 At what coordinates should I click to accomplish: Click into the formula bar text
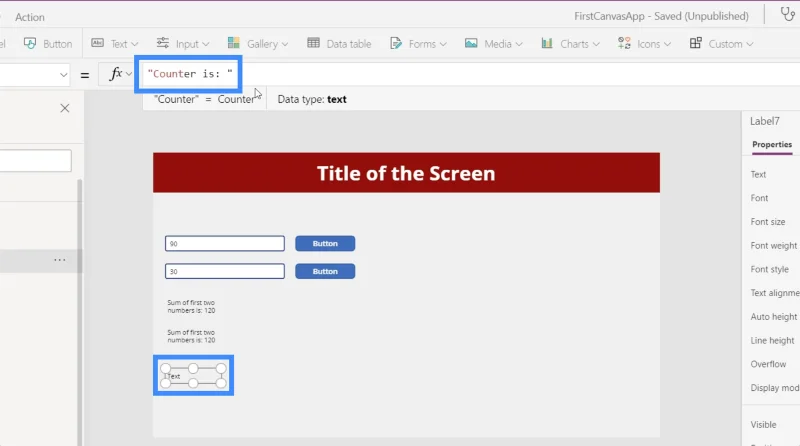point(190,73)
